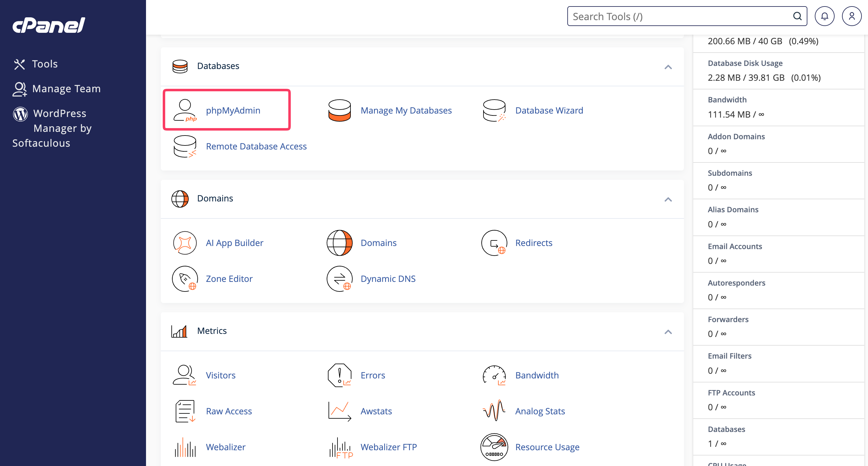Click the Databases section header title
This screenshot has height=466, width=868.
[x=218, y=66]
